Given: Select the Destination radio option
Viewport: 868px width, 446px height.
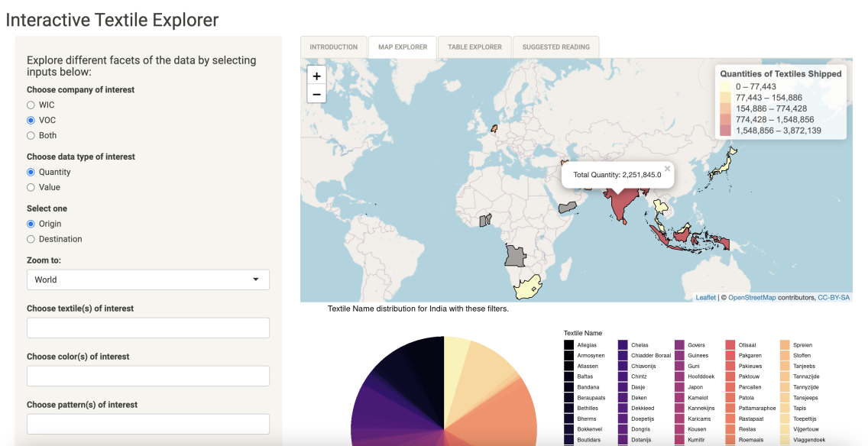Looking at the screenshot, I should 31,239.
